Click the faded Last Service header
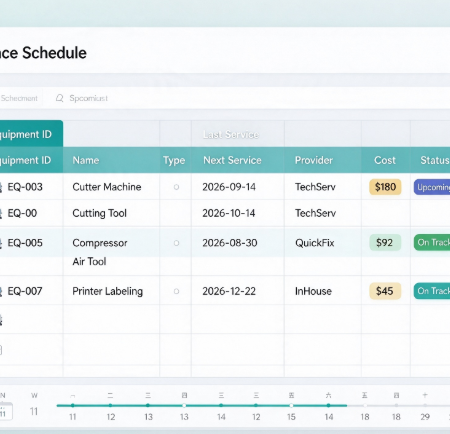Screen dimensions: 450x434 (231, 134)
